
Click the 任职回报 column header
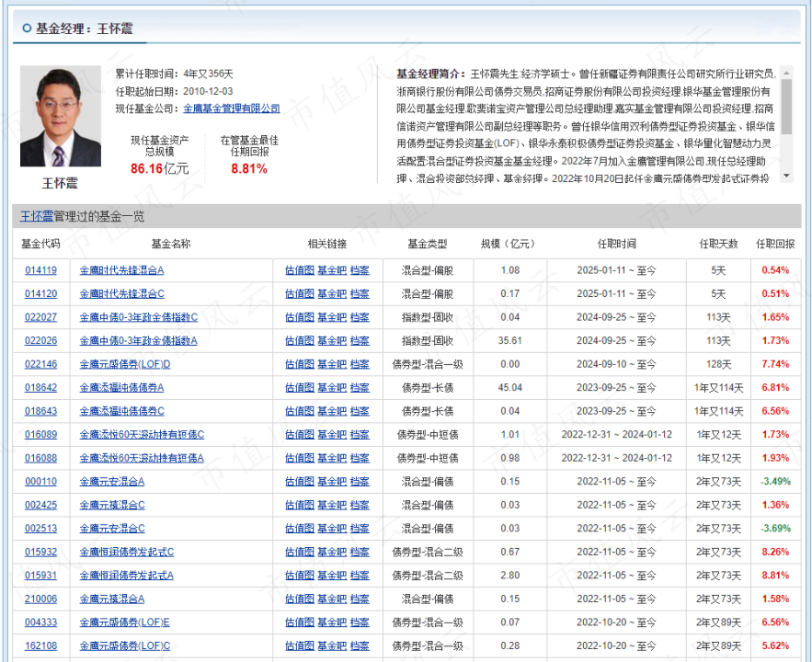coord(775,244)
